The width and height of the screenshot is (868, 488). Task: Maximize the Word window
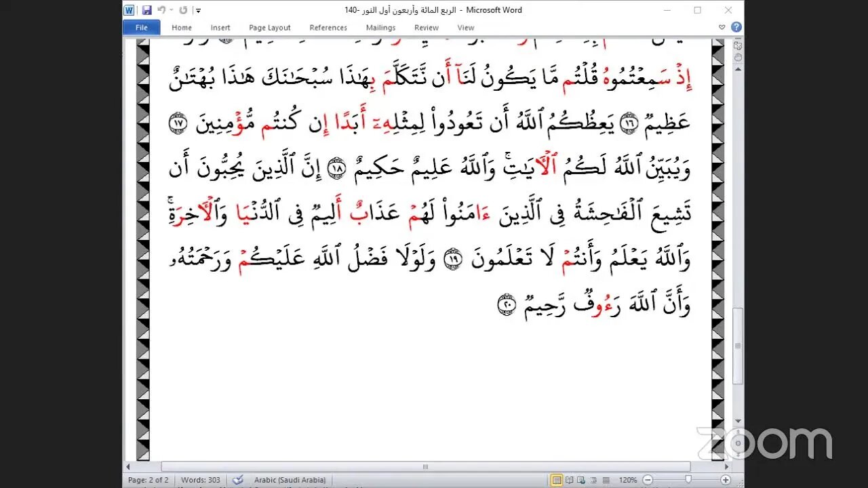[698, 10]
